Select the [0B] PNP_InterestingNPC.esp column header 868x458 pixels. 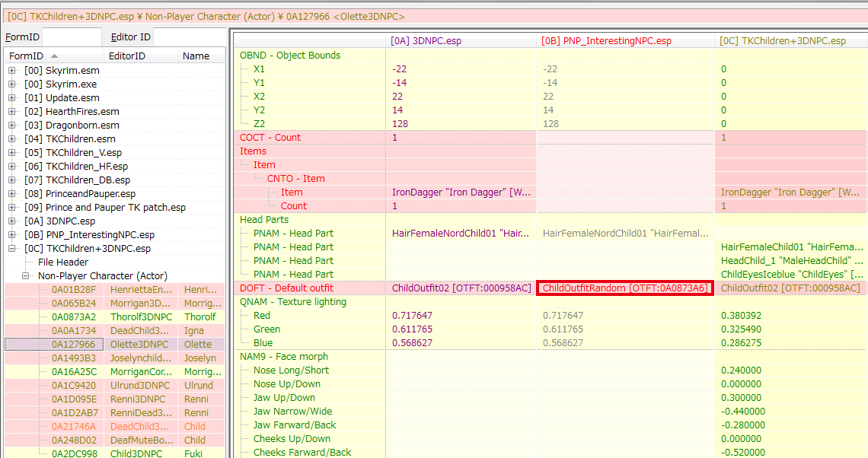pos(626,40)
